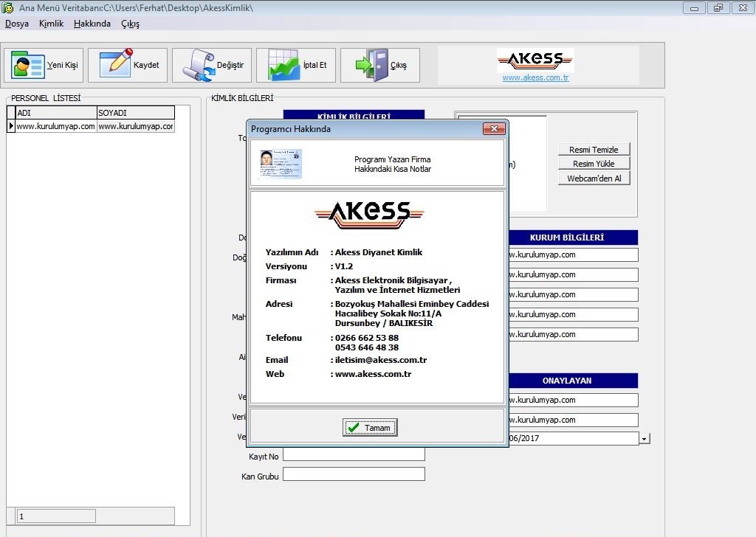Screen dimensions: 756x537
Task: Restore down the Ana Menü window
Action: point(718,7)
